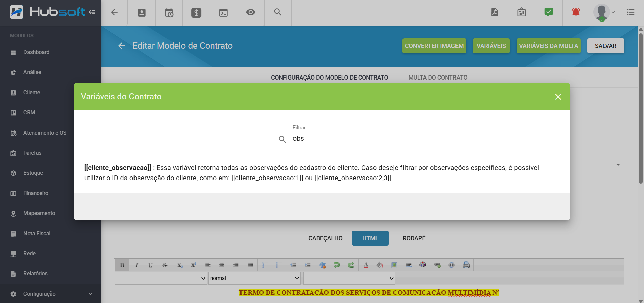Click the green chat checkmark icon
This screenshot has height=303, width=644.
tap(548, 12)
